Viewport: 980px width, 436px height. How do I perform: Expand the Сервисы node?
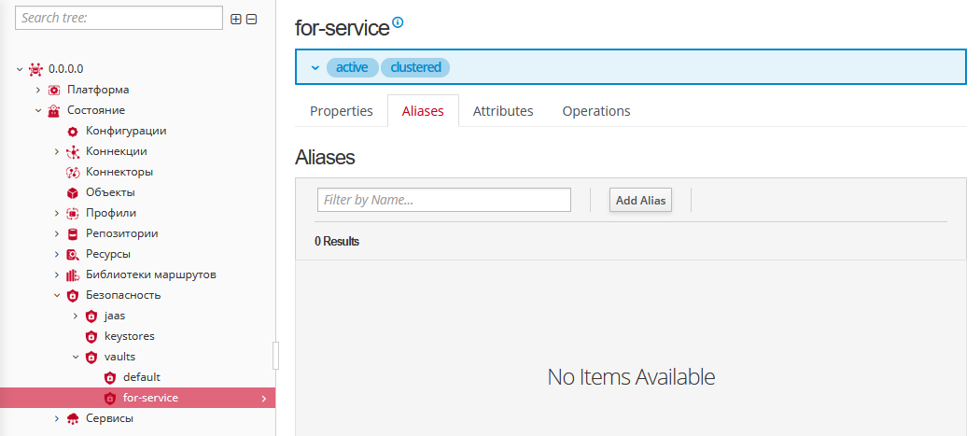[57, 418]
